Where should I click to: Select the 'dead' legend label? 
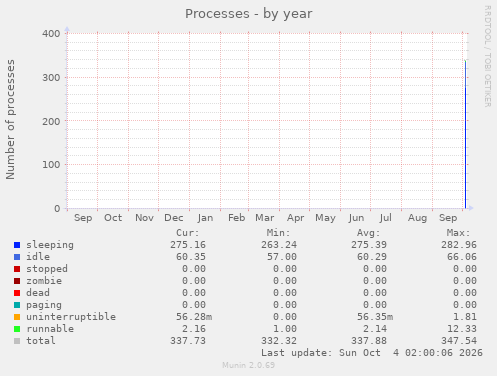coord(38,293)
